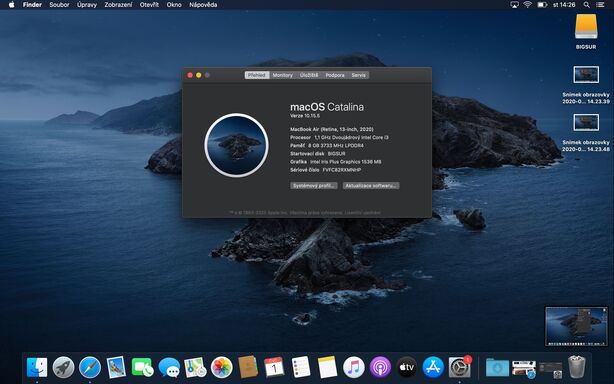The width and height of the screenshot is (614, 384).
Task: Select the Přehled tab
Action: (x=257, y=75)
